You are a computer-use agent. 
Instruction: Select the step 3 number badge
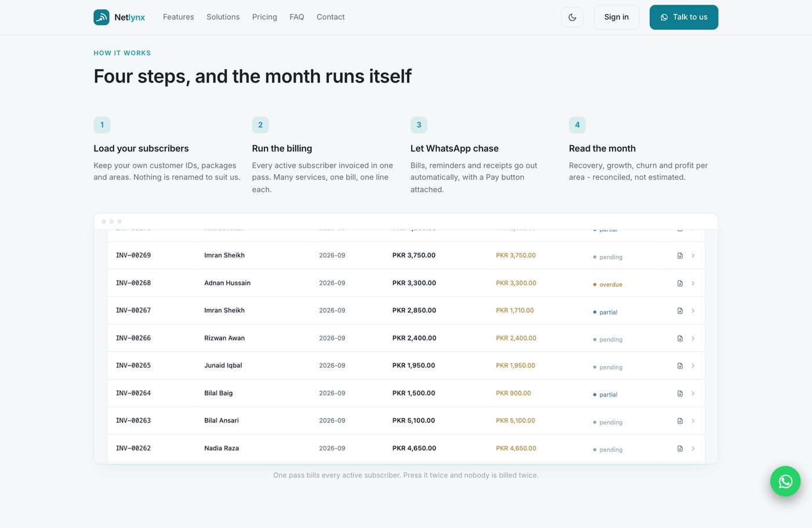(419, 125)
